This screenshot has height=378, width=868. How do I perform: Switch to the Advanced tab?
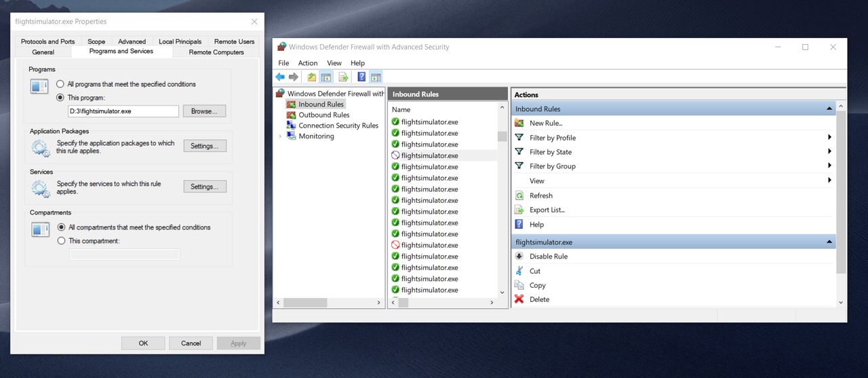coord(132,41)
